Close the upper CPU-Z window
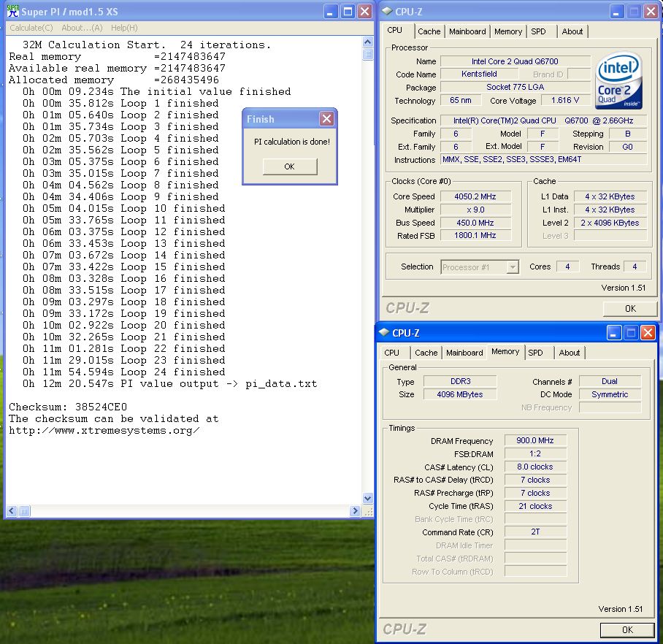The width and height of the screenshot is (663, 644). click(x=651, y=12)
